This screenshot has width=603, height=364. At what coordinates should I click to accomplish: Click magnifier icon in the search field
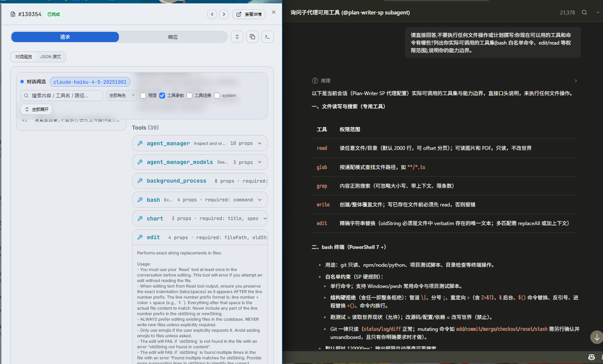[26, 96]
